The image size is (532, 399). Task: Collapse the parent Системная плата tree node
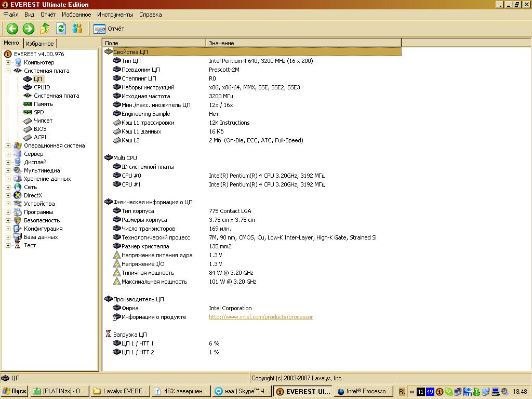click(8, 71)
